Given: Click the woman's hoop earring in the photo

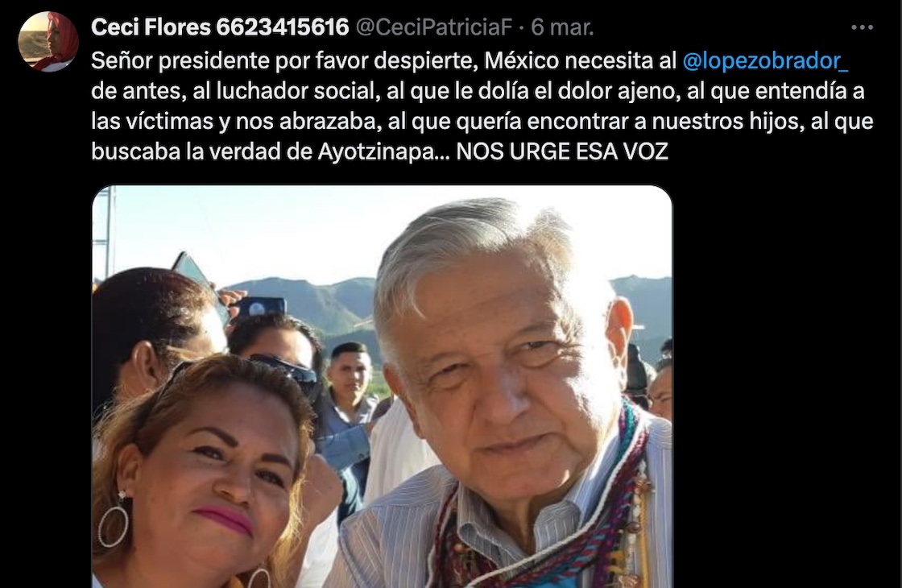Looking at the screenshot, I should tap(113, 524).
